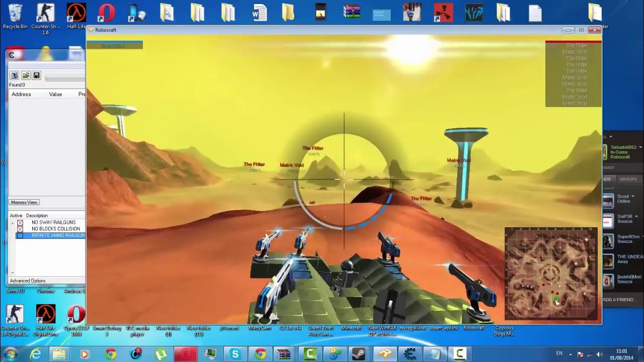Save the cheat table with the disk icon

[x=36, y=75]
